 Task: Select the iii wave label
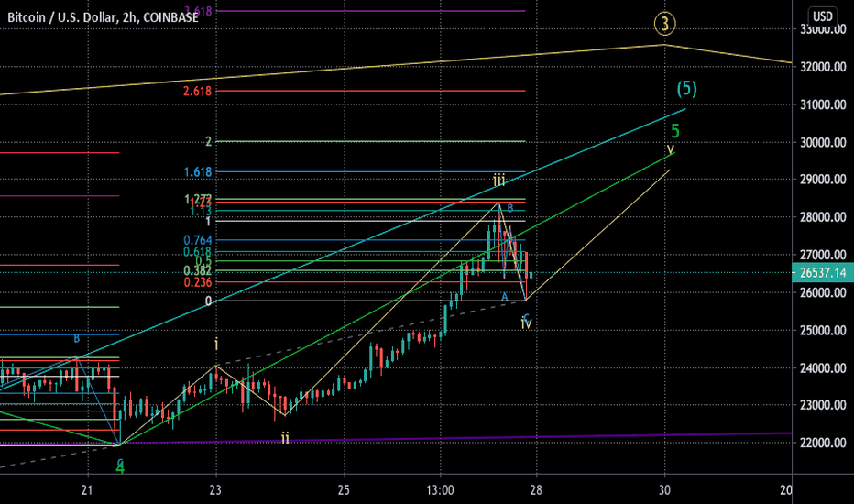click(x=498, y=181)
